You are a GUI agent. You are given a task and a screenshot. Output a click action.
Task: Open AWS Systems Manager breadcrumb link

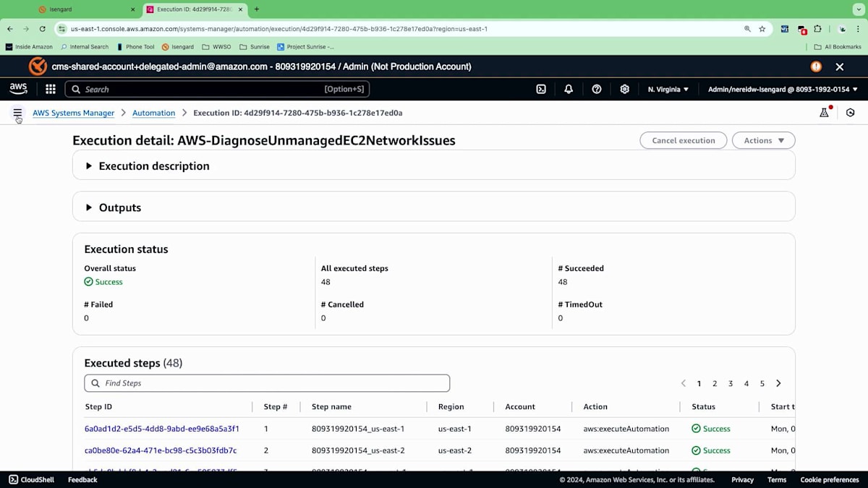(73, 113)
